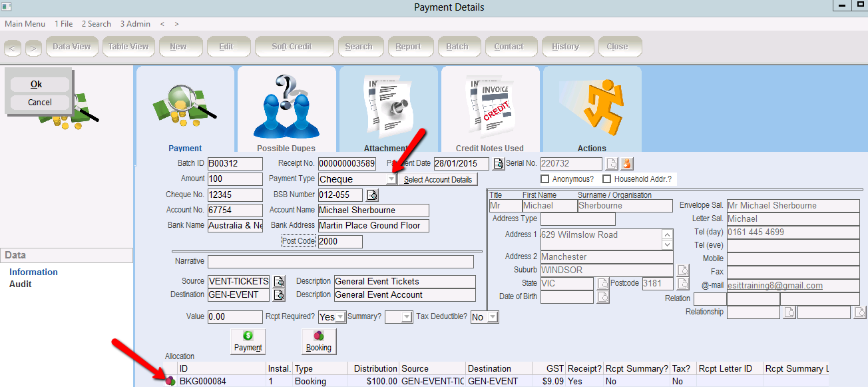Click the Payment Date calendar icon
Screen dimensions: 868x387
tap(498, 164)
